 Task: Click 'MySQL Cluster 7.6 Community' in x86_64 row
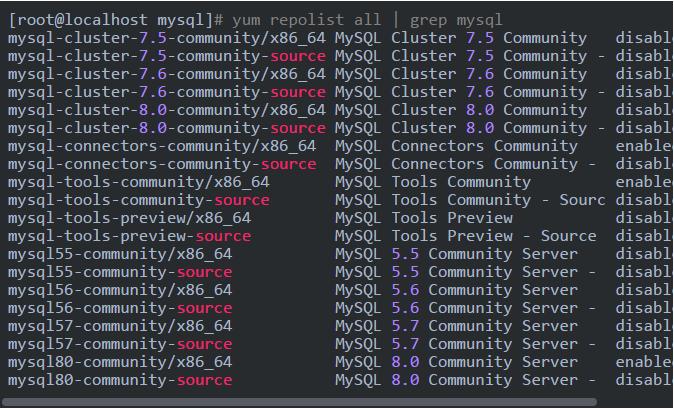pos(461,74)
